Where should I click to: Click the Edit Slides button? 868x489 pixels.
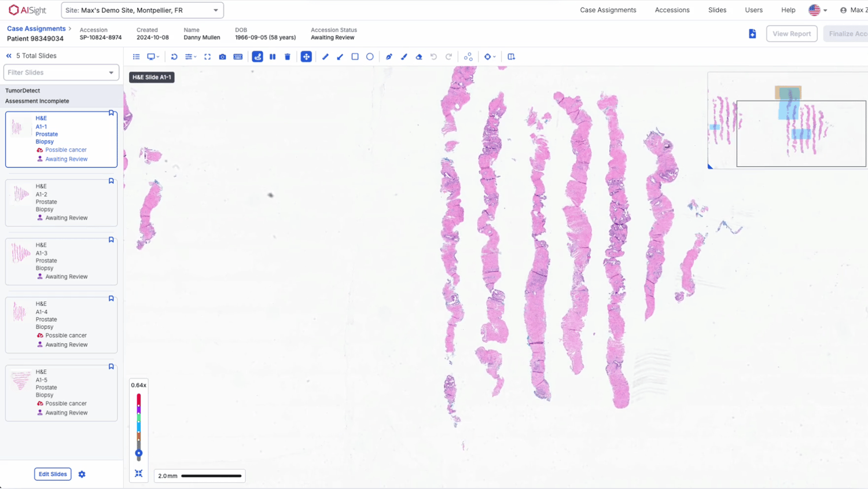53,474
